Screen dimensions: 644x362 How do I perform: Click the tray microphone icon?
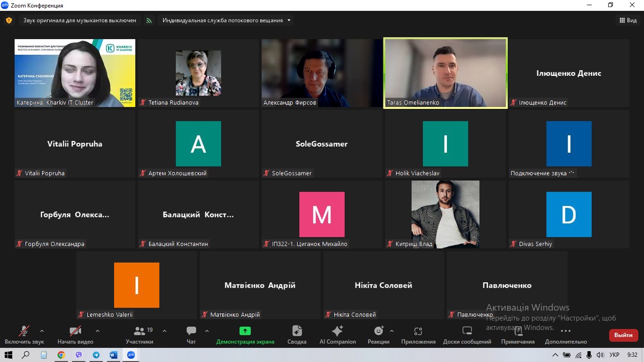click(589, 355)
